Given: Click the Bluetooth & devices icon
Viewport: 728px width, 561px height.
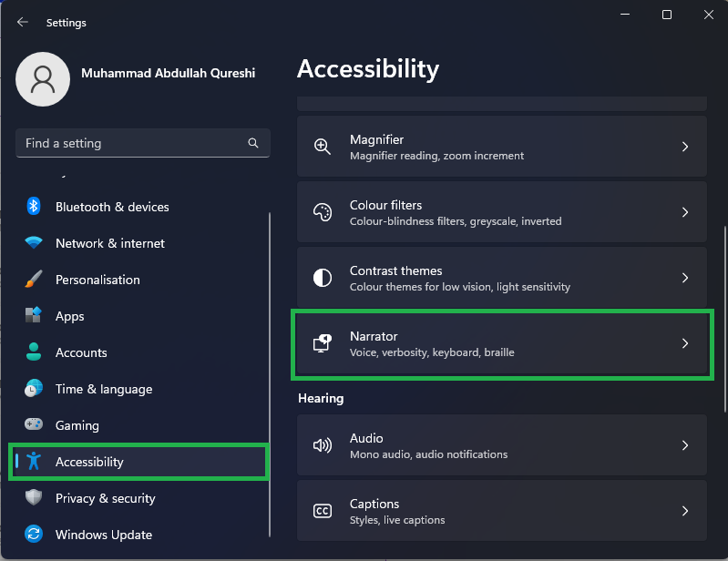Looking at the screenshot, I should [34, 207].
